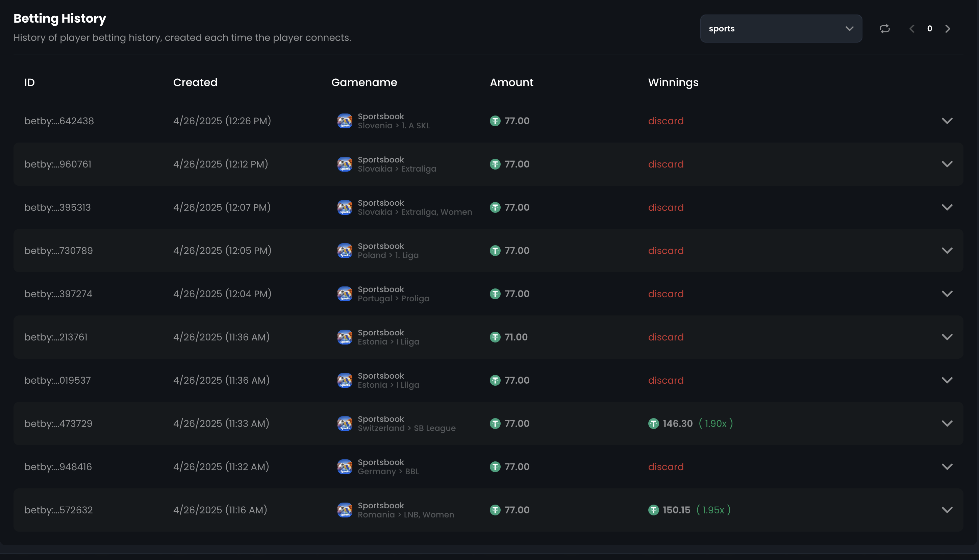The height and width of the screenshot is (560, 979).
Task: Click the Gamename column header
Action: 364,82
